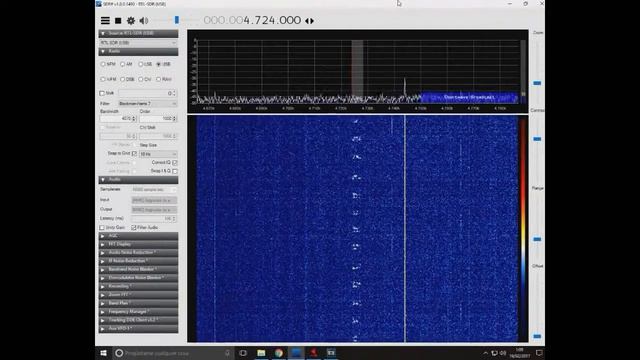Expand the Baseband Noise Blanker panel
Image resolution: width=640 pixels, height=360 pixels.
138,269
